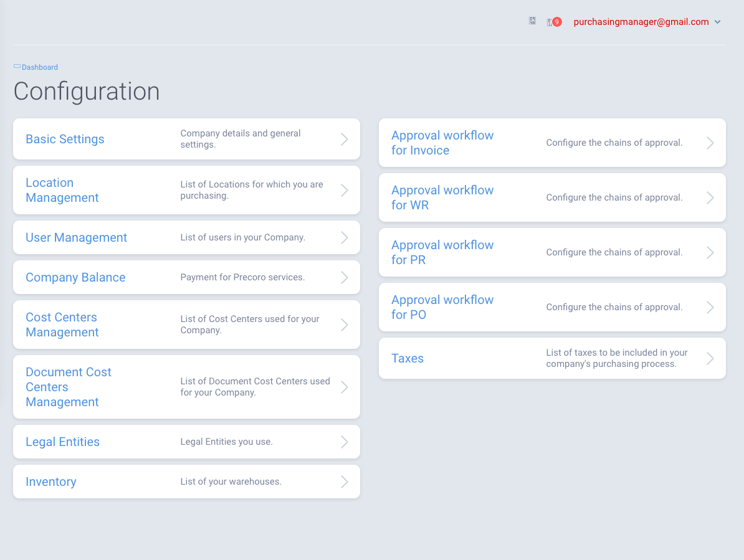Click the header icon left of notifications
Viewport: 744px width, 560px height.
coord(532,21)
